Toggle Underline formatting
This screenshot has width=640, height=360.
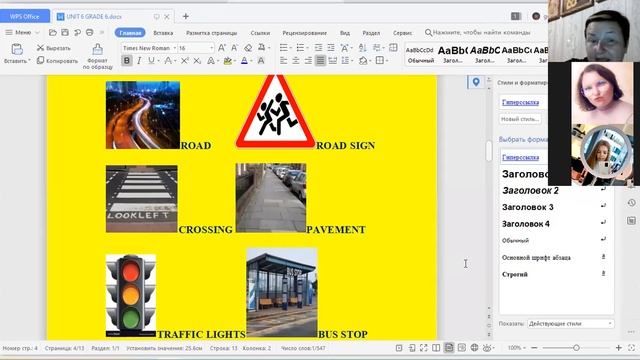(151, 61)
